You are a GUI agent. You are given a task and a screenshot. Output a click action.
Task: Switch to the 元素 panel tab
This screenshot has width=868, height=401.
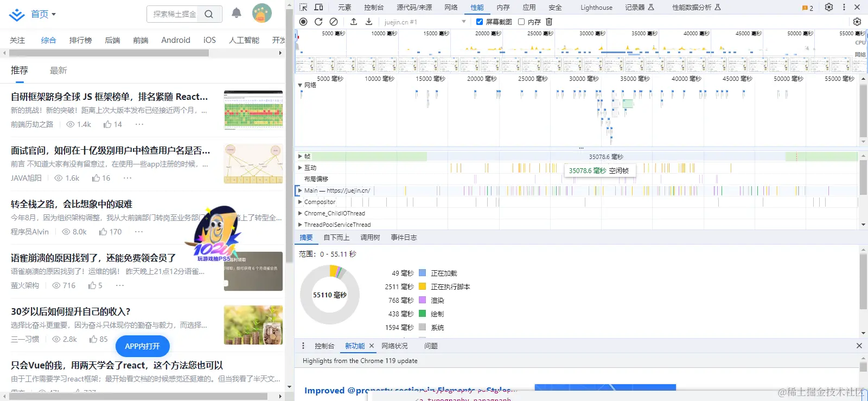(344, 8)
